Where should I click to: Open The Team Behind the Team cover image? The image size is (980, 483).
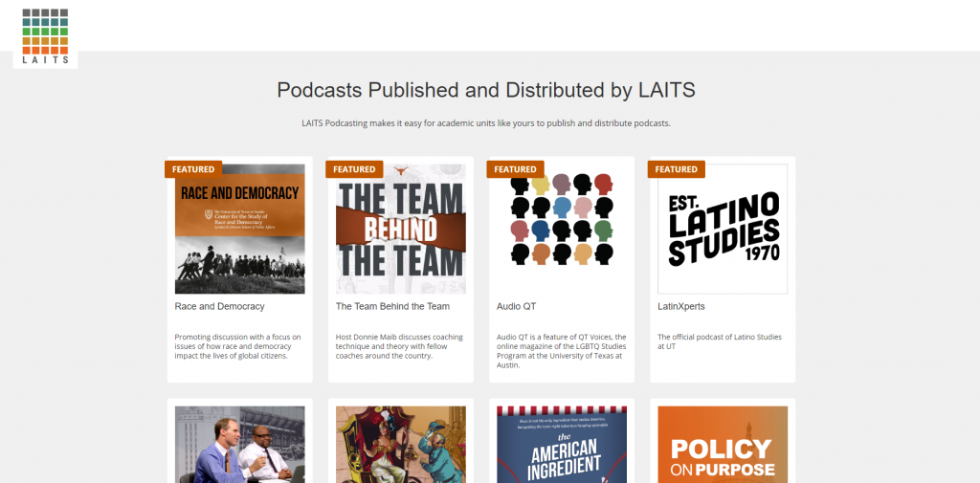tap(401, 229)
